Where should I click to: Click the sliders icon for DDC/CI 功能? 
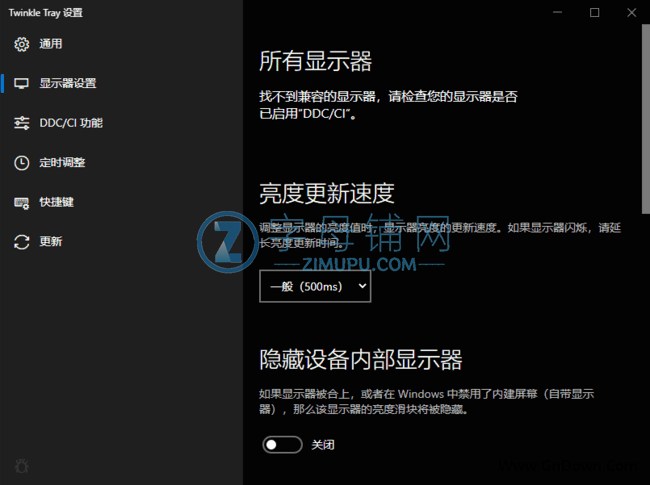(22, 123)
